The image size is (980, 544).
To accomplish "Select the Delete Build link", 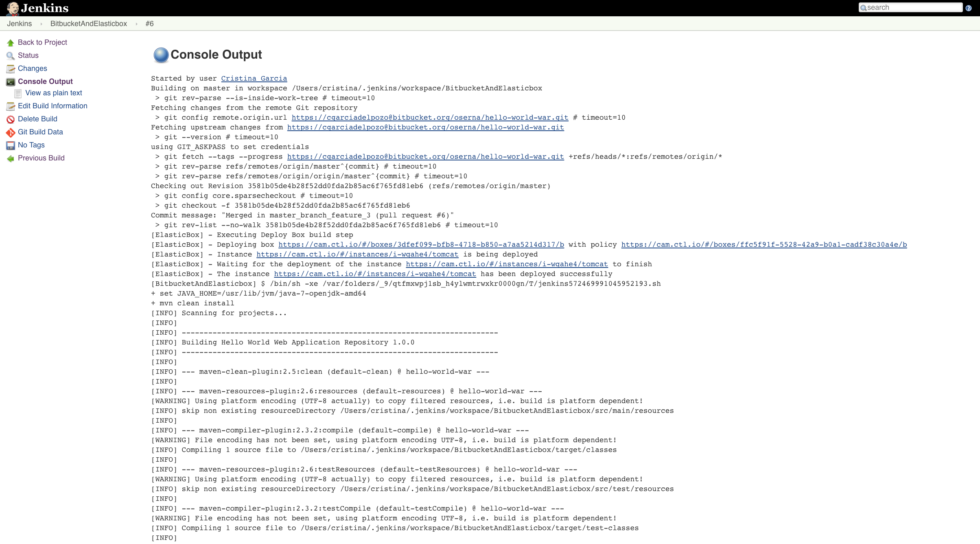I will [x=37, y=119].
